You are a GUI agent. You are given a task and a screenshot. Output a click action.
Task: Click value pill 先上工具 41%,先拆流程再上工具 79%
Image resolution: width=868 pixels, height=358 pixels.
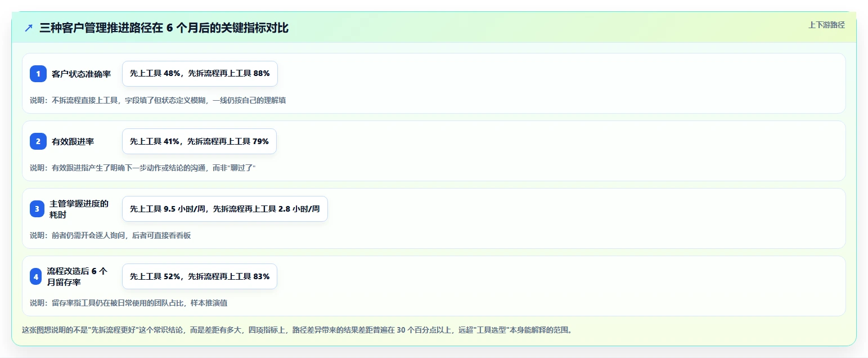pos(199,141)
